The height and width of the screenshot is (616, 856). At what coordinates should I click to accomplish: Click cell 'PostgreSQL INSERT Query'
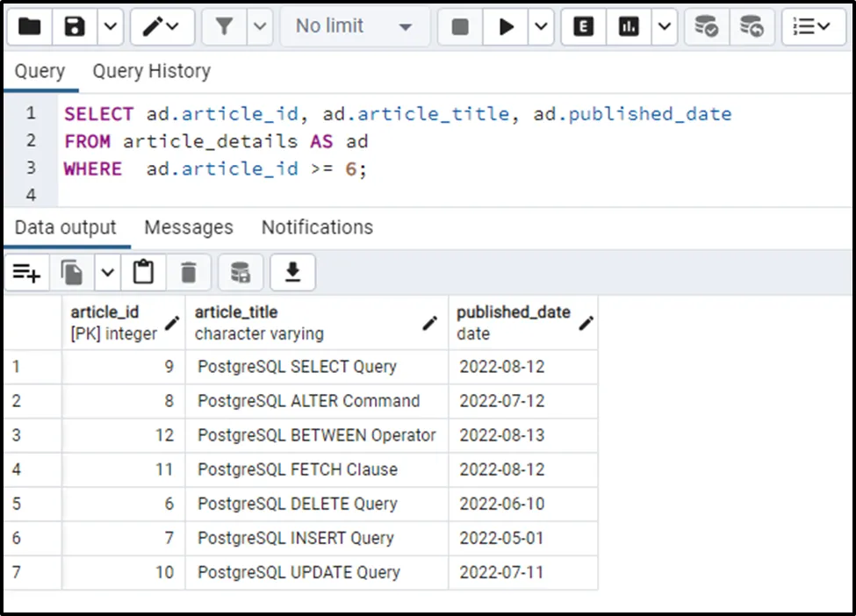[317, 538]
